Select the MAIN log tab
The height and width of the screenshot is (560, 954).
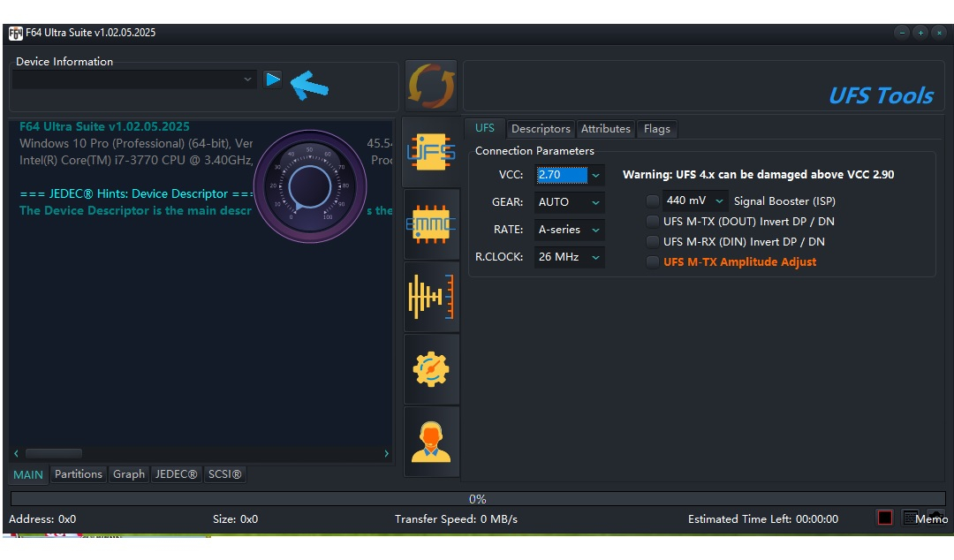pos(28,475)
